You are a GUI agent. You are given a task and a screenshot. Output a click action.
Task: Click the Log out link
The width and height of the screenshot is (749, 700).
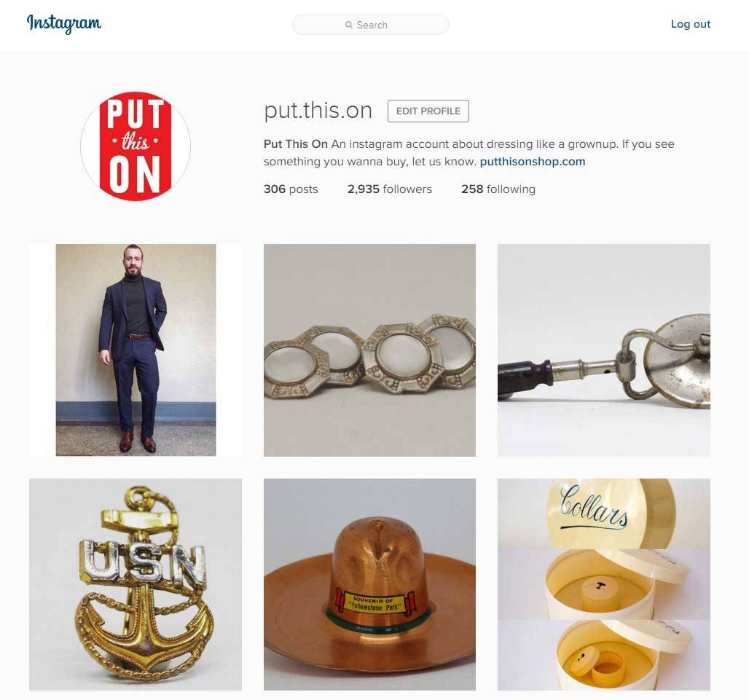click(690, 24)
